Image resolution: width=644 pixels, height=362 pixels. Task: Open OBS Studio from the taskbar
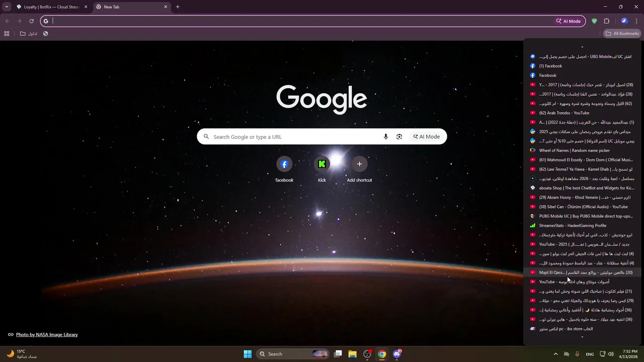click(367, 354)
